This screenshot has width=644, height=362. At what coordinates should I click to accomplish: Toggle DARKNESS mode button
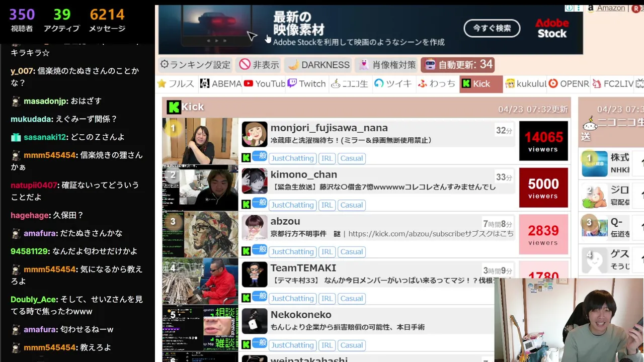319,65
